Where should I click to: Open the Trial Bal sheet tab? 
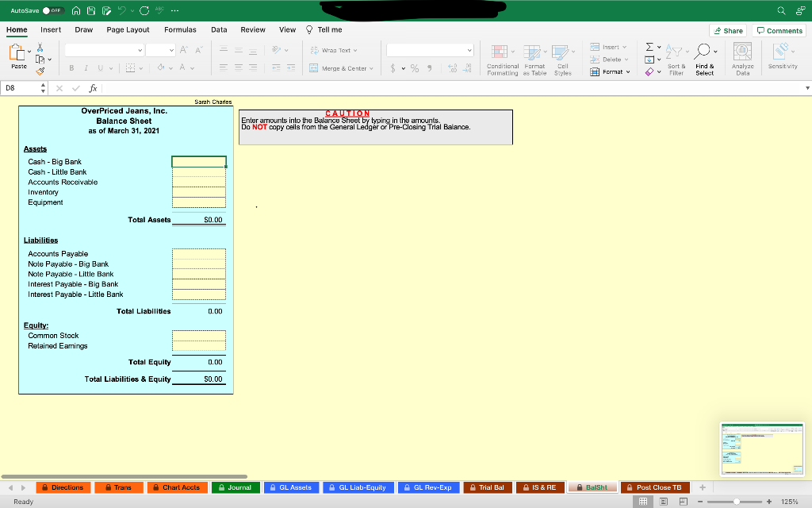tap(488, 487)
